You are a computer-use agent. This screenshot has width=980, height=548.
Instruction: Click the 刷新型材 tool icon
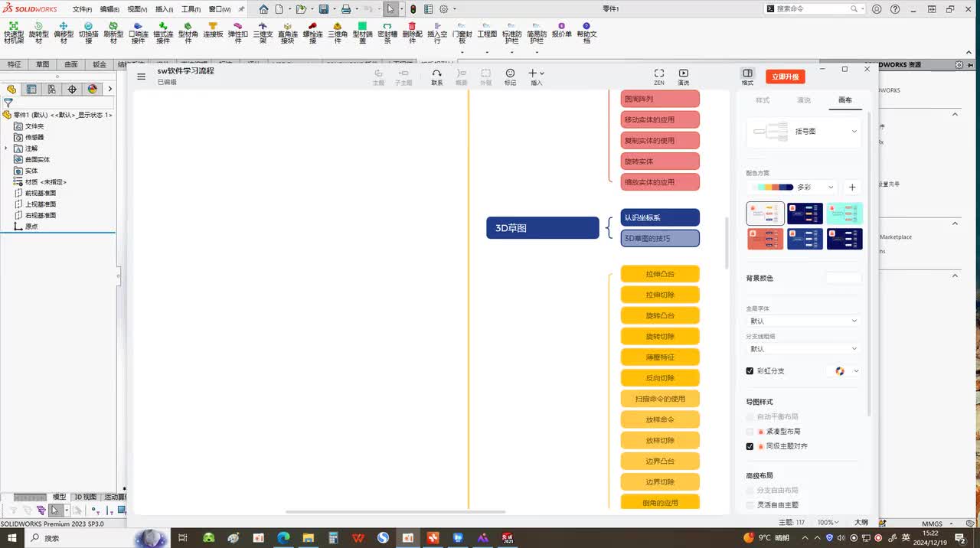tap(113, 33)
